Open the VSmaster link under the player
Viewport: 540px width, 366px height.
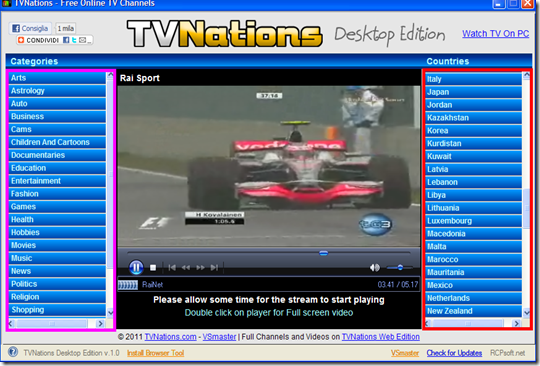[219, 337]
